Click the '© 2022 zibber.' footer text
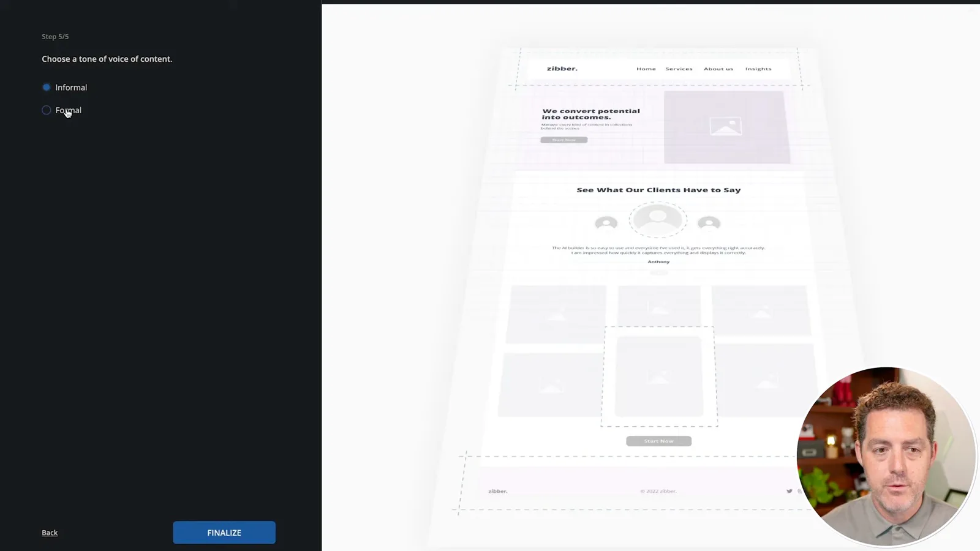This screenshot has height=551, width=980. click(658, 491)
